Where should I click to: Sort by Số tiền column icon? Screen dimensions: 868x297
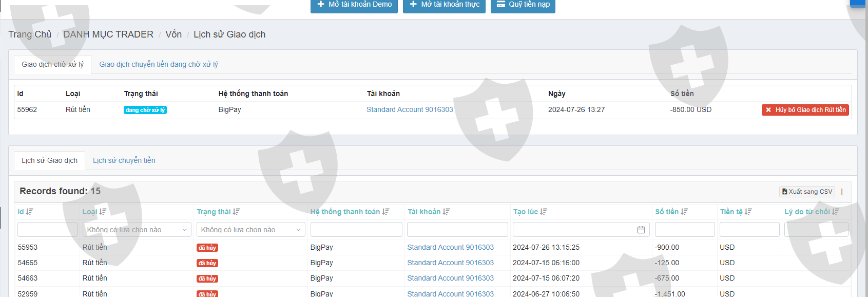[x=684, y=212]
